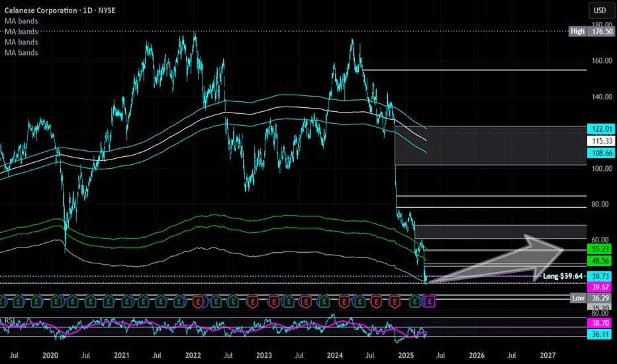Image resolution: width=617 pixels, height=364 pixels.
Task: Click the 2026 label on time axis
Action: [x=477, y=355]
